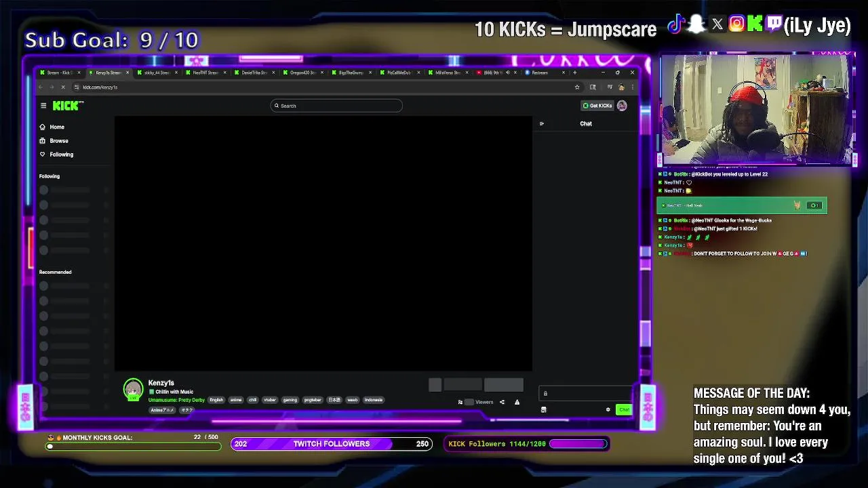The height and width of the screenshot is (488, 868).
Task: Click the Twitch Followers progress bar
Action: point(332,444)
